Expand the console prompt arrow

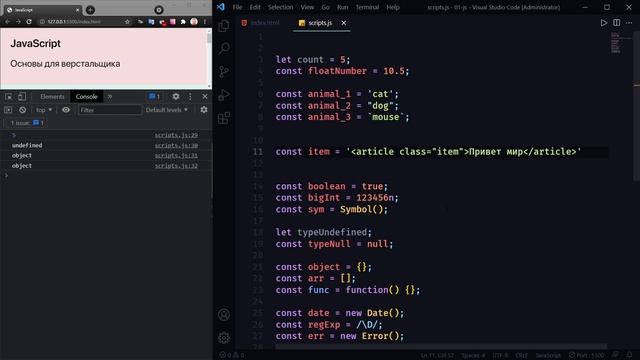(6, 176)
